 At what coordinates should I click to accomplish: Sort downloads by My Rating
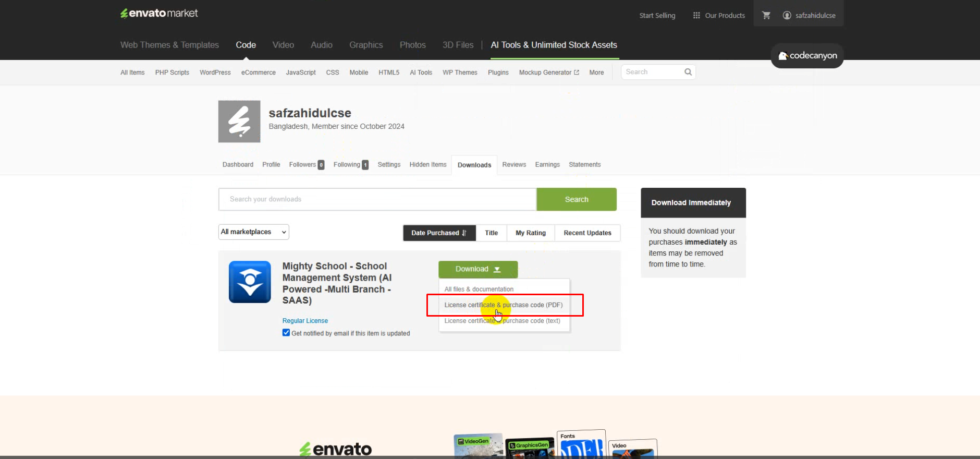(530, 233)
